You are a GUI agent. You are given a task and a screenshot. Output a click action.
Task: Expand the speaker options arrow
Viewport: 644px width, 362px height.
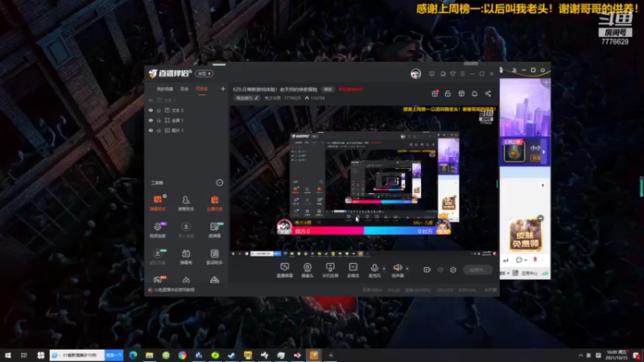click(x=407, y=269)
